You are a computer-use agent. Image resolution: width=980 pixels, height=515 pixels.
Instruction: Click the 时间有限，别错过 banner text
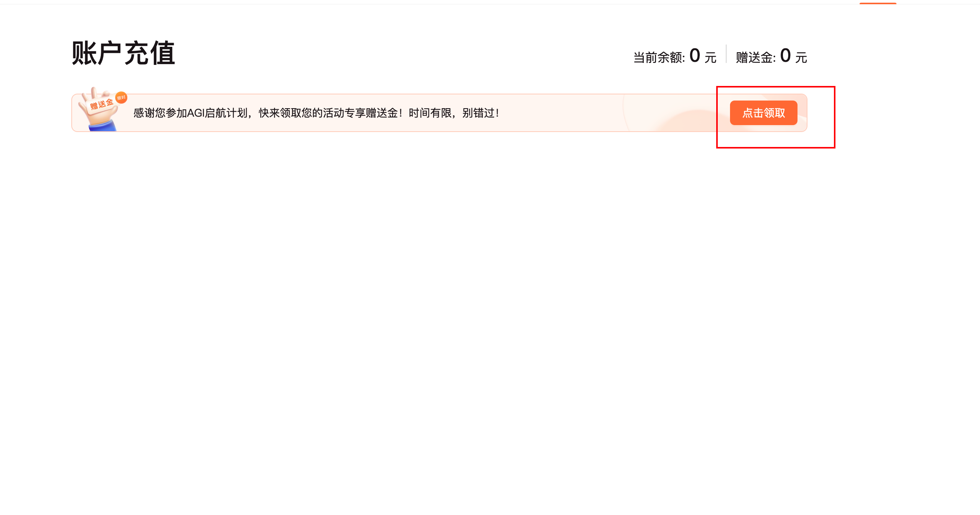pyautogui.click(x=451, y=113)
